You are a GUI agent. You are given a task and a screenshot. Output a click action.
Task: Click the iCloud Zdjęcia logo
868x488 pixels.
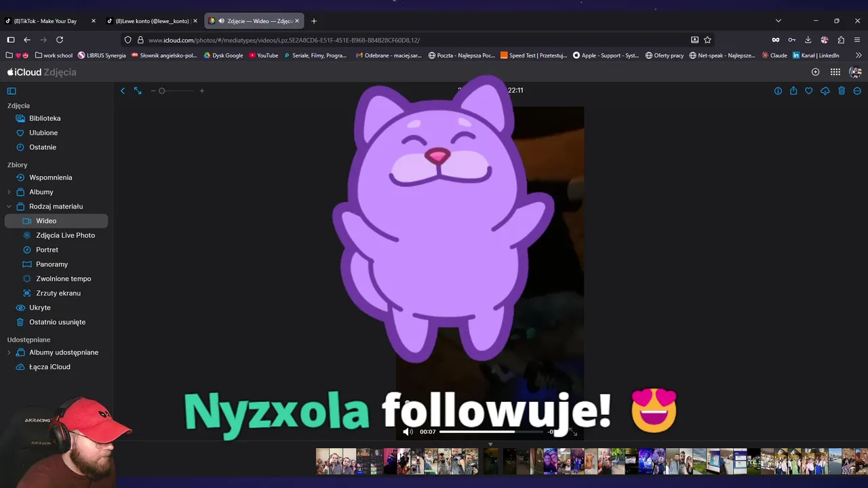coord(41,72)
